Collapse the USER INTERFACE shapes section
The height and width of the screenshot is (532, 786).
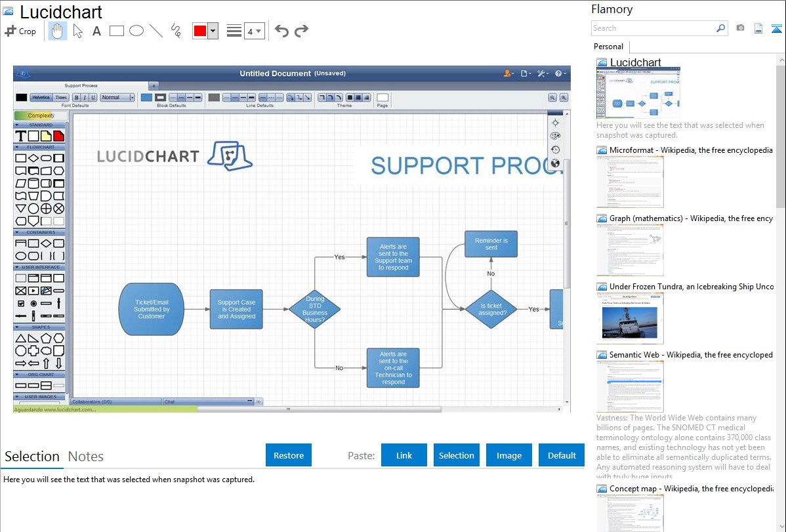click(x=39, y=267)
